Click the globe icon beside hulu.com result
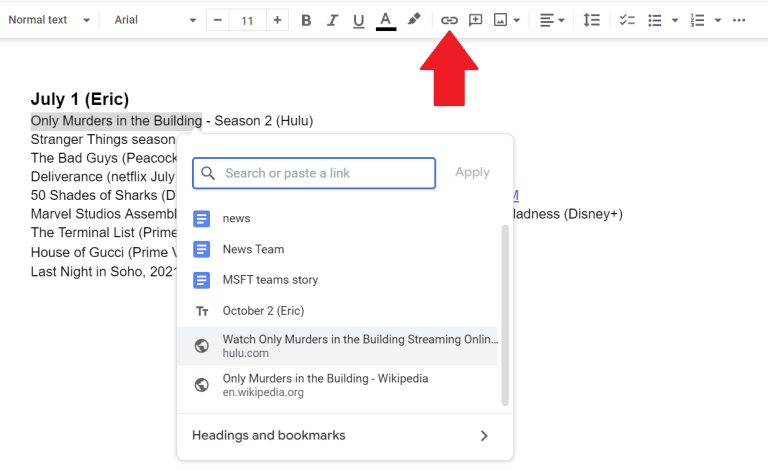The image size is (768, 470). 201,346
